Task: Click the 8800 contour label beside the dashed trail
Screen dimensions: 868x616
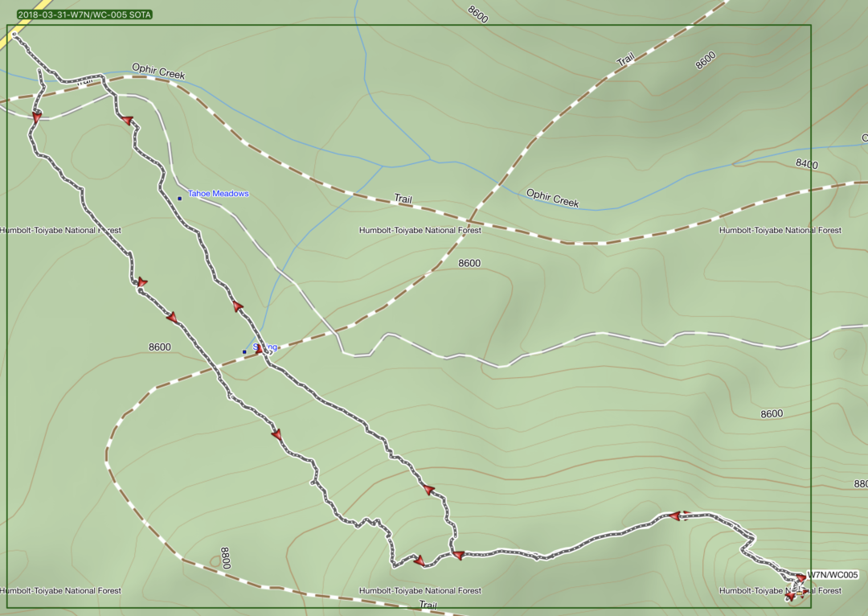Action: 224,558
